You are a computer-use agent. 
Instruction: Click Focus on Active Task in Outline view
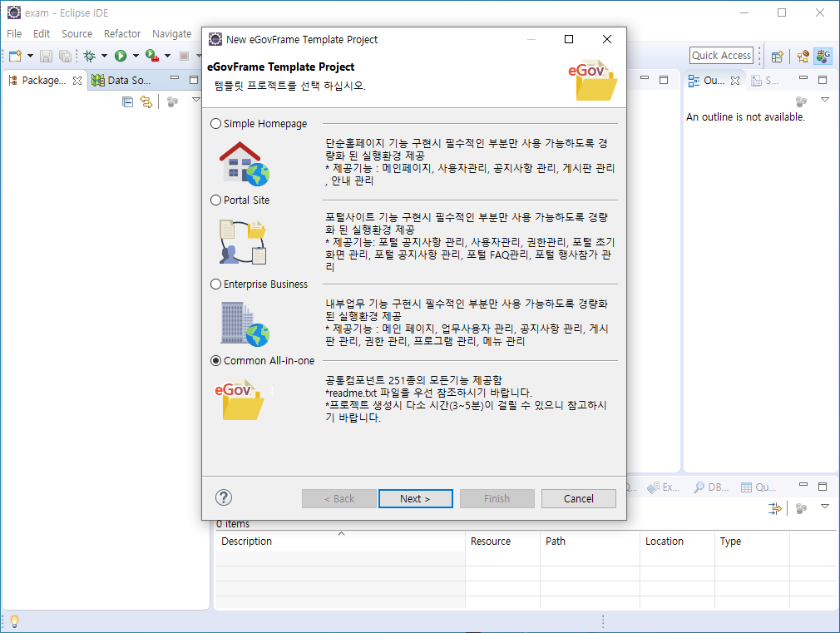(802, 101)
